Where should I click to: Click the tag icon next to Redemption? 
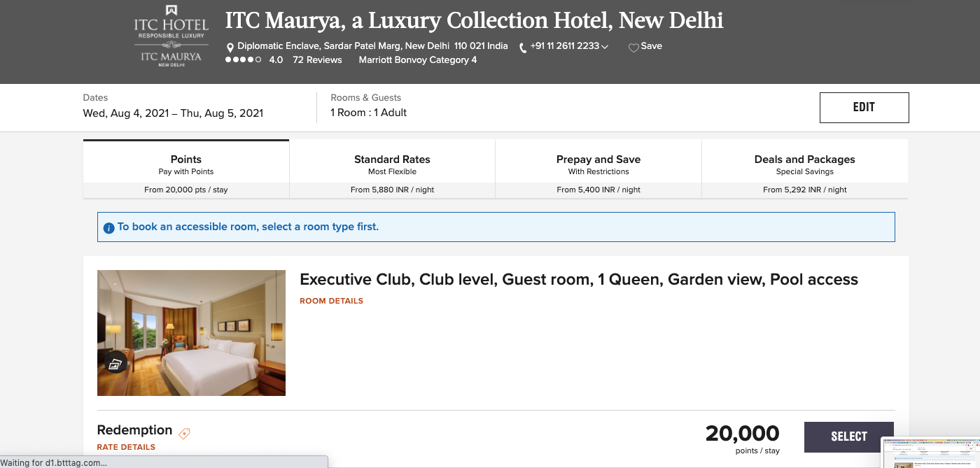click(184, 433)
